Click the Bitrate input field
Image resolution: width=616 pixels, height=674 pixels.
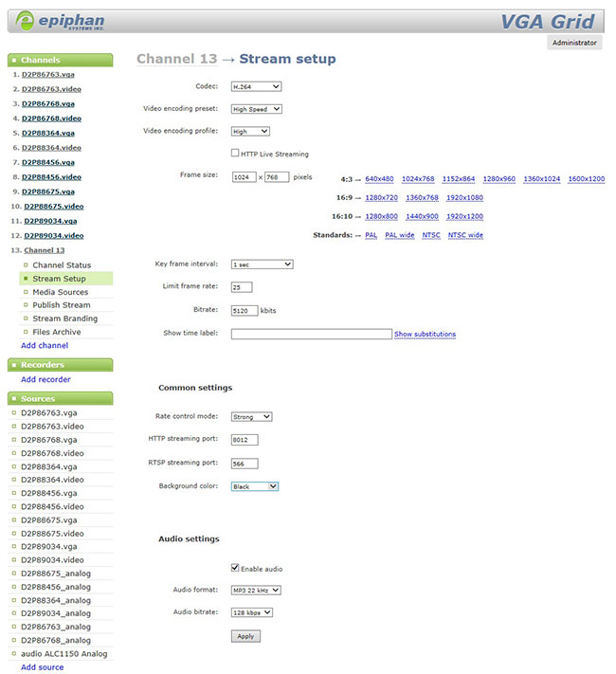tap(244, 310)
